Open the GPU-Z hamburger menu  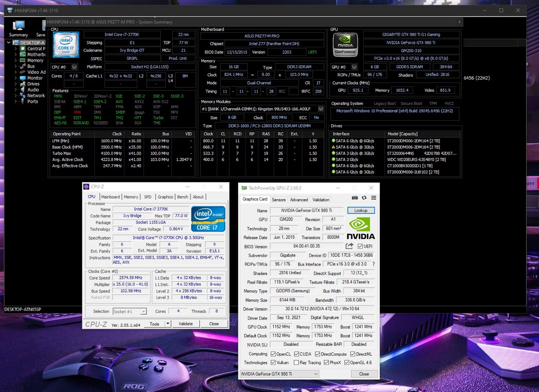click(x=374, y=198)
